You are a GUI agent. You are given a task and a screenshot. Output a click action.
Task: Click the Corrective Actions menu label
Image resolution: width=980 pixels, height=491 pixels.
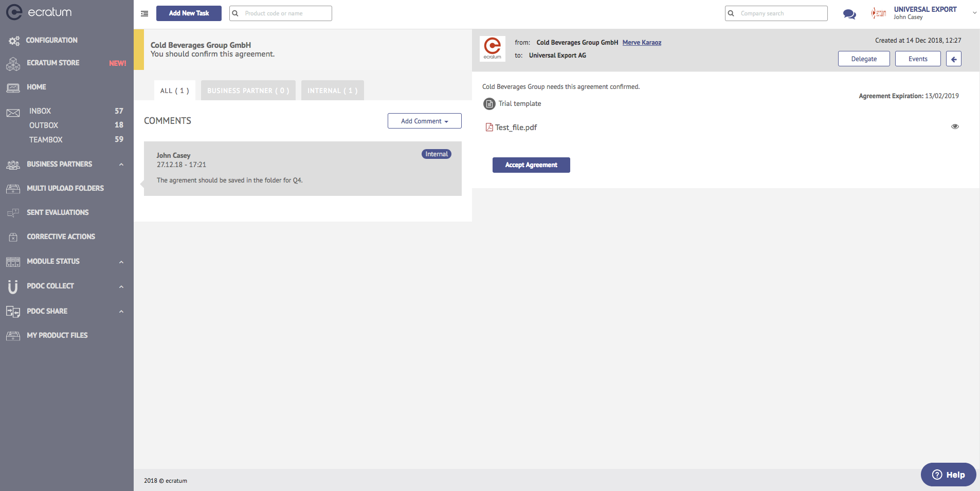click(61, 237)
